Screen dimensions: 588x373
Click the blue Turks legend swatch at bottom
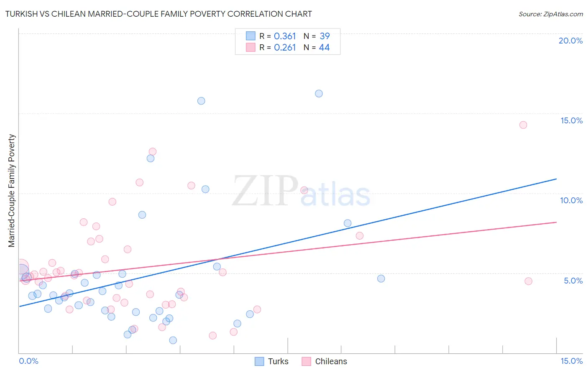[x=259, y=361]
